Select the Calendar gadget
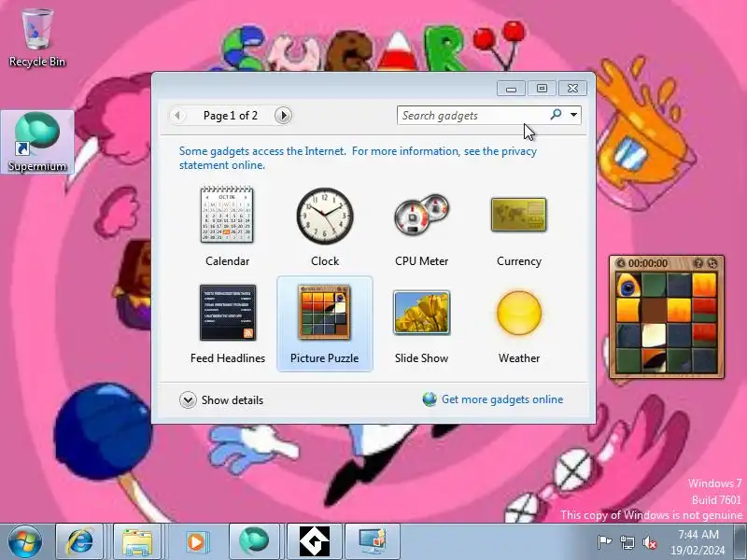This screenshot has height=560, width=747. tap(227, 226)
